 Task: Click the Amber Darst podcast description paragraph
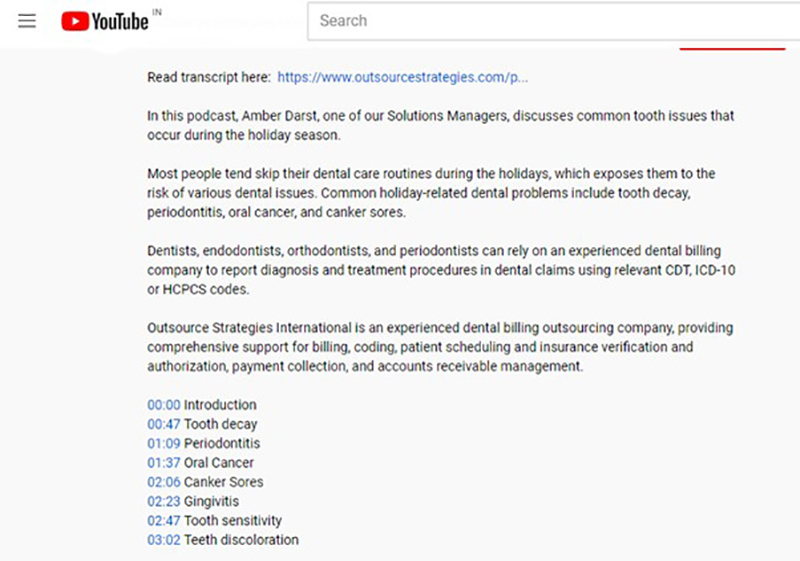[x=440, y=125]
